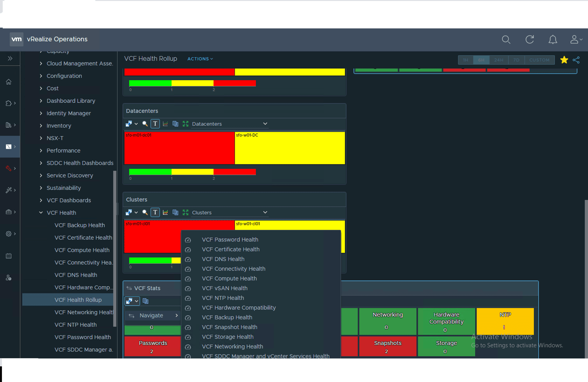Mark dashboard with yellow favorite star
588x382 pixels.
click(564, 60)
